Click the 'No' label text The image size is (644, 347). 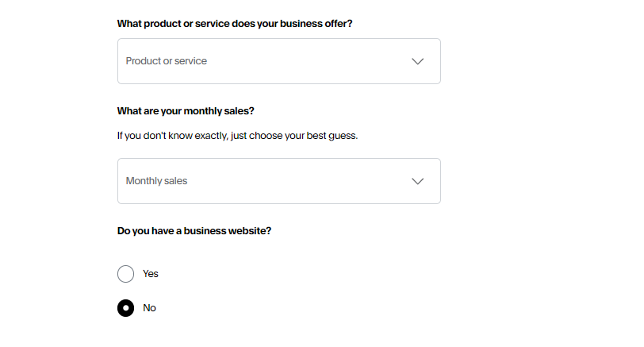tap(150, 308)
